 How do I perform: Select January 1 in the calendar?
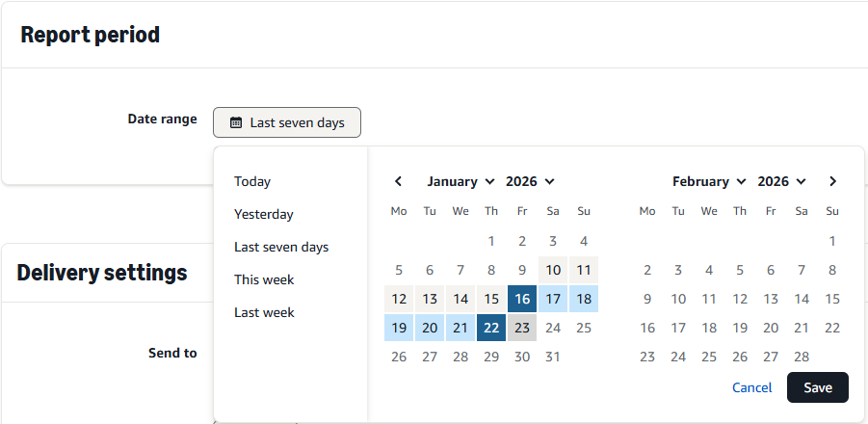pos(491,241)
